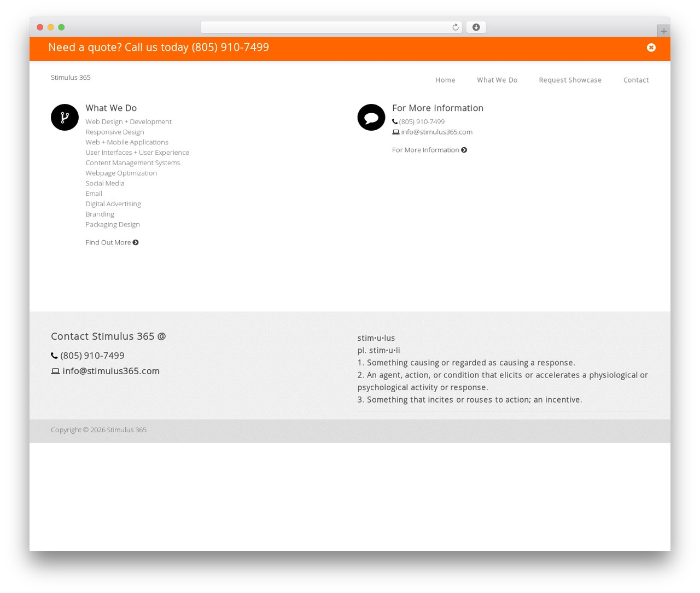This screenshot has width=700, height=593.
Task: Click footer phone icon beside (805) 910-7499
Action: click(x=54, y=356)
